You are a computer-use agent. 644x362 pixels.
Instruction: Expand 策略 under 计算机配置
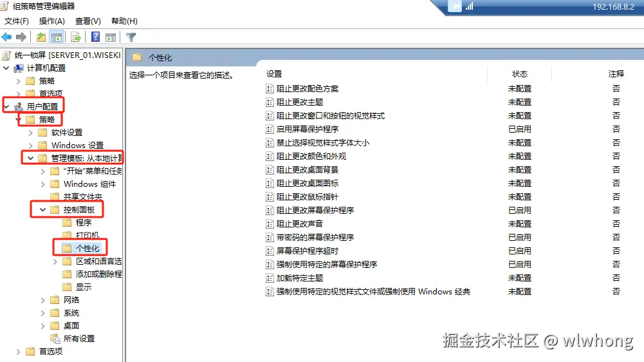click(18, 81)
